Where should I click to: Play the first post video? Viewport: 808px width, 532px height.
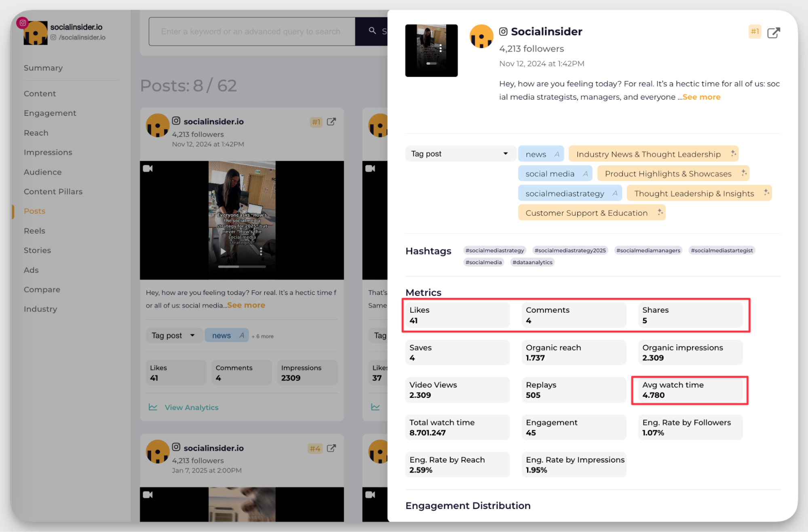tap(223, 251)
